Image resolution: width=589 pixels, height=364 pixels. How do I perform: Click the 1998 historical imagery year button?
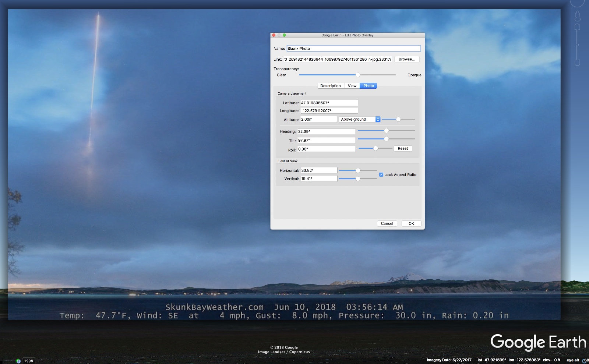29,361
